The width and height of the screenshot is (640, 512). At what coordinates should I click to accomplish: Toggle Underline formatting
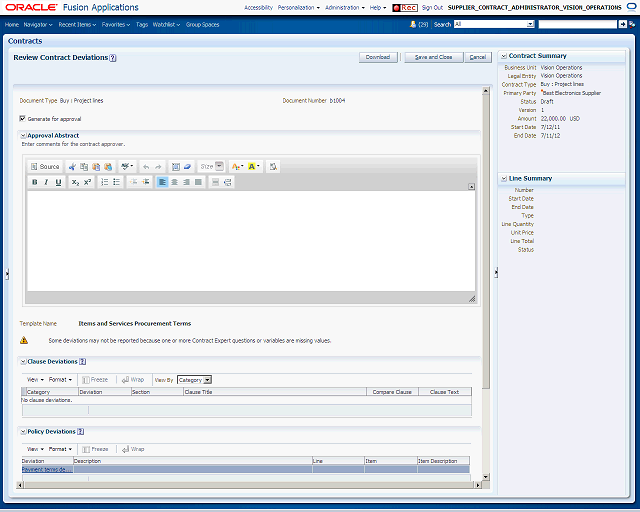click(58, 182)
